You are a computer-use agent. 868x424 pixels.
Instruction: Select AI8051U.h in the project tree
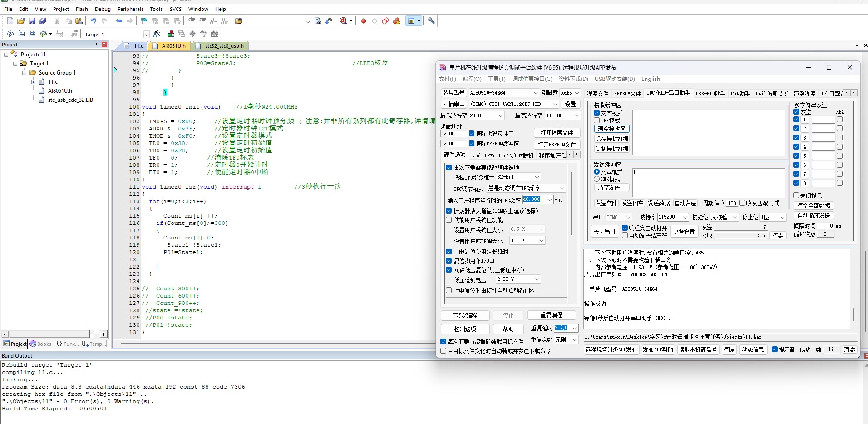[x=60, y=91]
